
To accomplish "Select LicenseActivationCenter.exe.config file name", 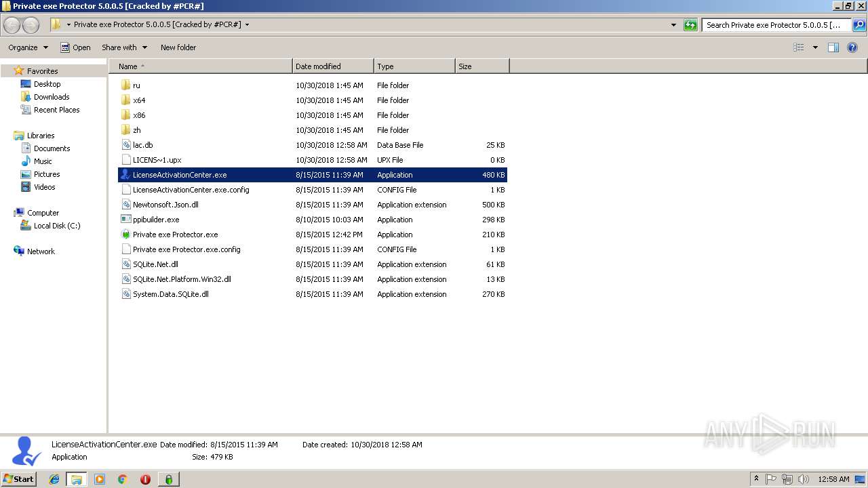I will click(191, 190).
